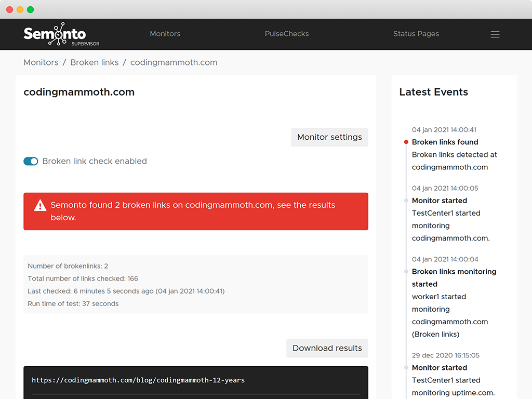Image resolution: width=532 pixels, height=399 pixels.
Task: Navigate to Monitors breadcrumb link
Action: (x=41, y=62)
